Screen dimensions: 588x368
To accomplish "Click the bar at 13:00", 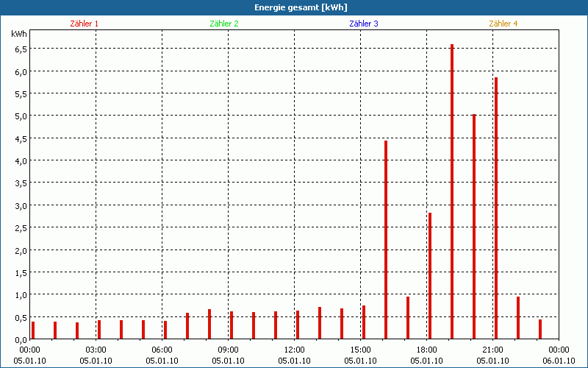I will 320,323.
